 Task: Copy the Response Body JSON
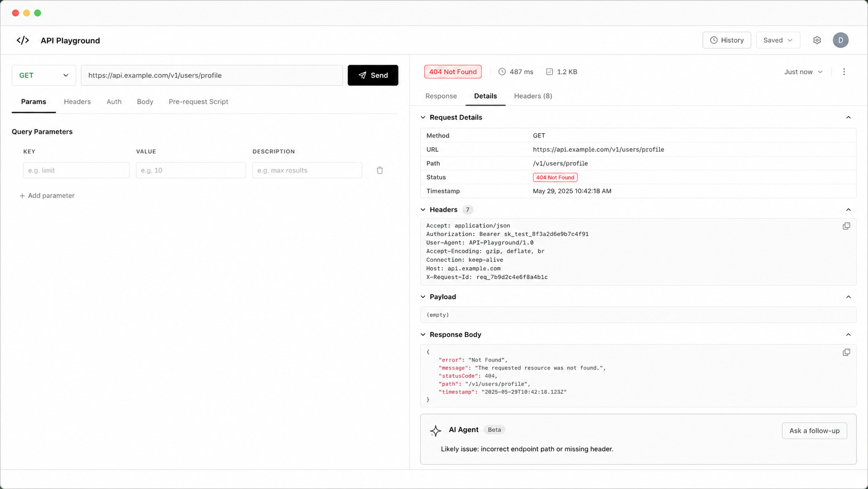(x=846, y=352)
